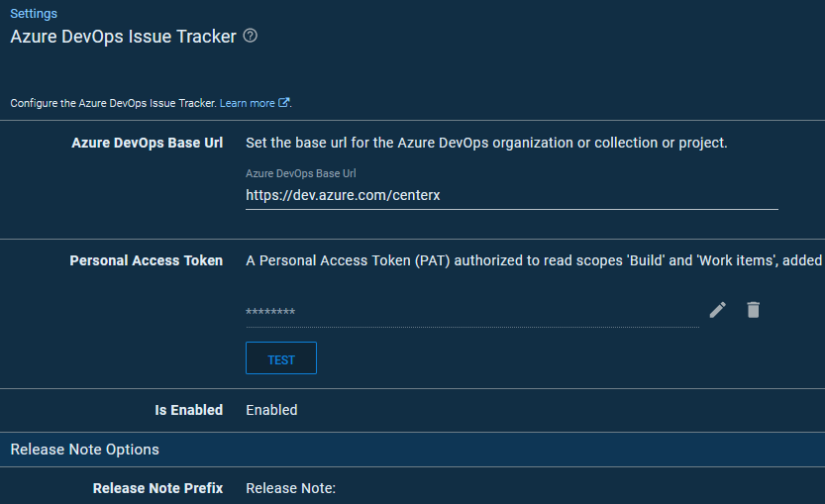Click the masked token field
Image resolution: width=825 pixels, height=504 pixels.
(x=472, y=313)
